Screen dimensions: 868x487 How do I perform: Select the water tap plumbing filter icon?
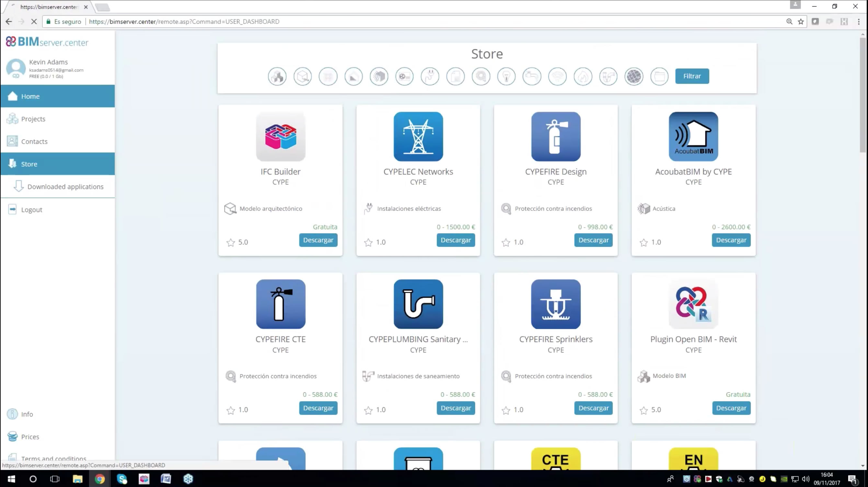pos(532,77)
